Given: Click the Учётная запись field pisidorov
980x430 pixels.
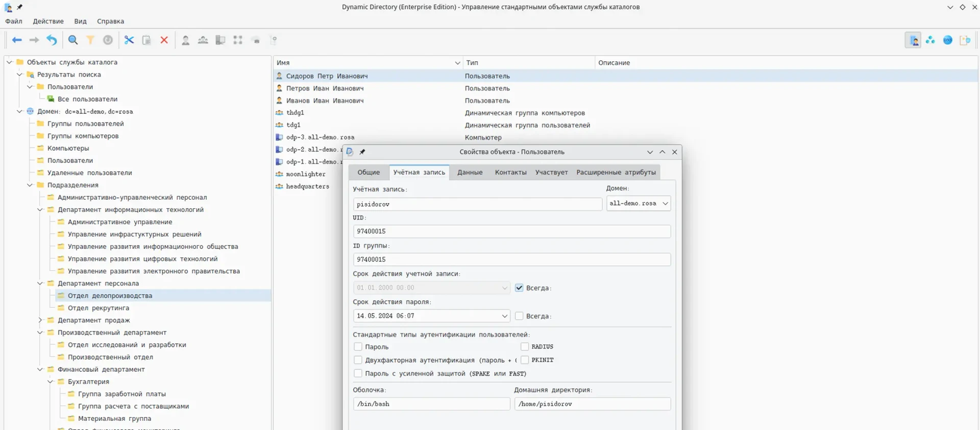Looking at the screenshot, I should click(x=478, y=204).
